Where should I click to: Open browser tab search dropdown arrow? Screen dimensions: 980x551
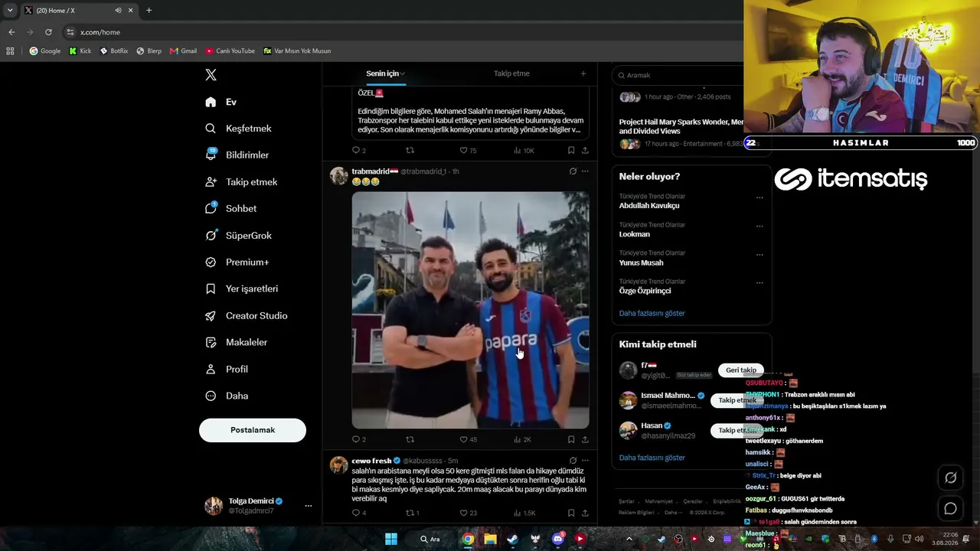coord(10,11)
